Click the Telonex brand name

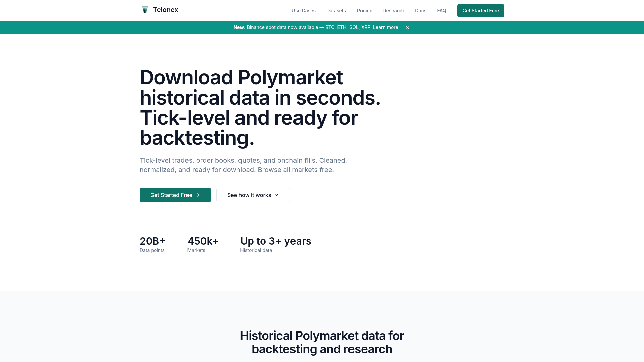pos(165,10)
